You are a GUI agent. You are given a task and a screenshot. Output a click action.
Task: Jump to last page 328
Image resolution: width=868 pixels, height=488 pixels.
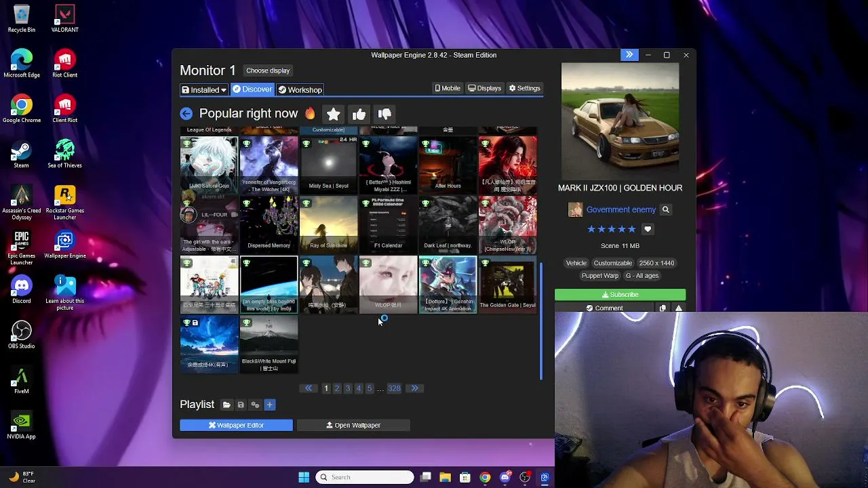click(394, 388)
